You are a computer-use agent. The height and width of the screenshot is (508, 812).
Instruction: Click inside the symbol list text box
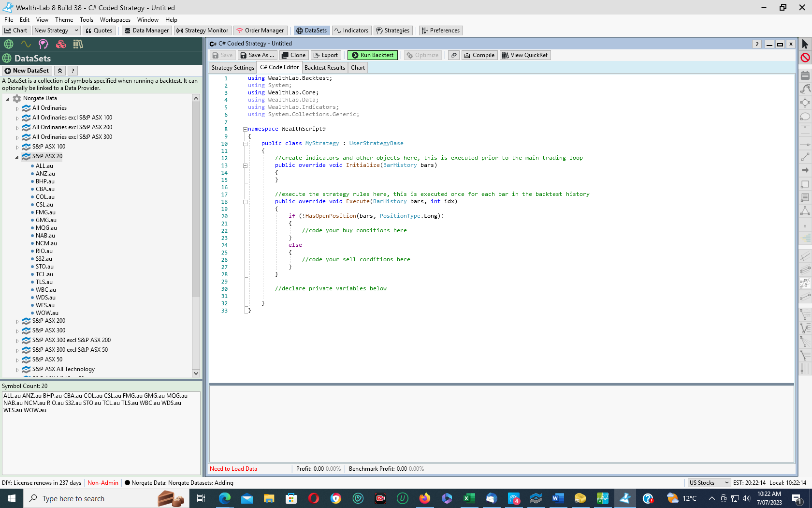tap(101, 433)
